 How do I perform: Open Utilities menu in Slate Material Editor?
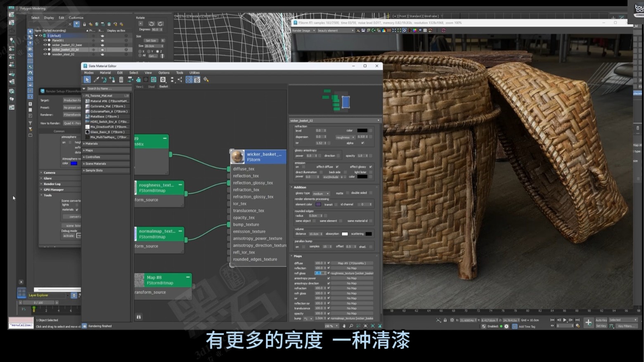coord(194,73)
